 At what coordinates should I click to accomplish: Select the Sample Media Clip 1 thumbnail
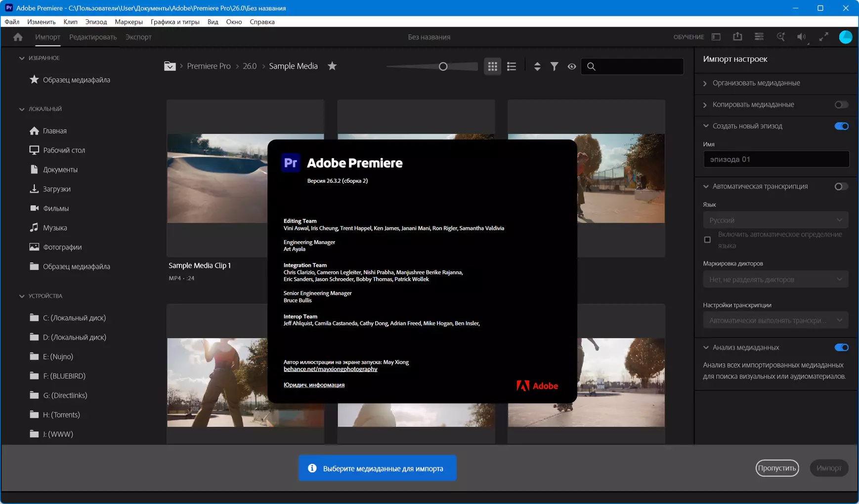tap(217, 178)
